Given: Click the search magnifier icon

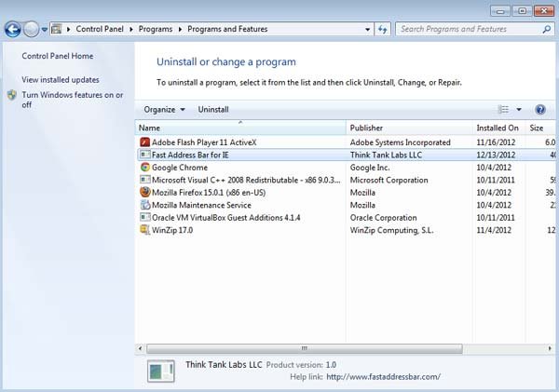Looking at the screenshot, I should (547, 29).
